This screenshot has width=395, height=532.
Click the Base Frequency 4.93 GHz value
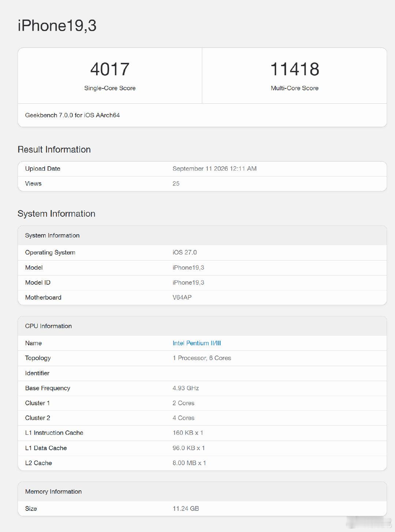[x=186, y=388]
